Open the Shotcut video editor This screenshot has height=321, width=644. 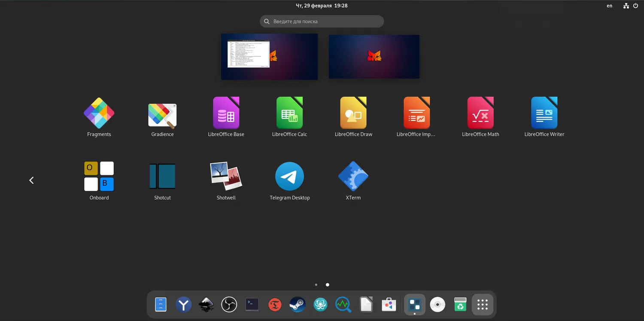point(162,176)
